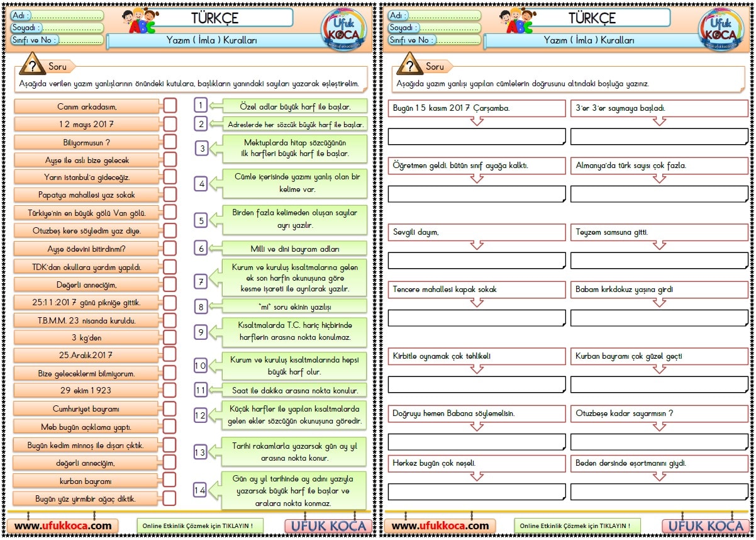The width and height of the screenshot is (756, 540).
Task: Click the Adı name field on right page
Action: (434, 15)
